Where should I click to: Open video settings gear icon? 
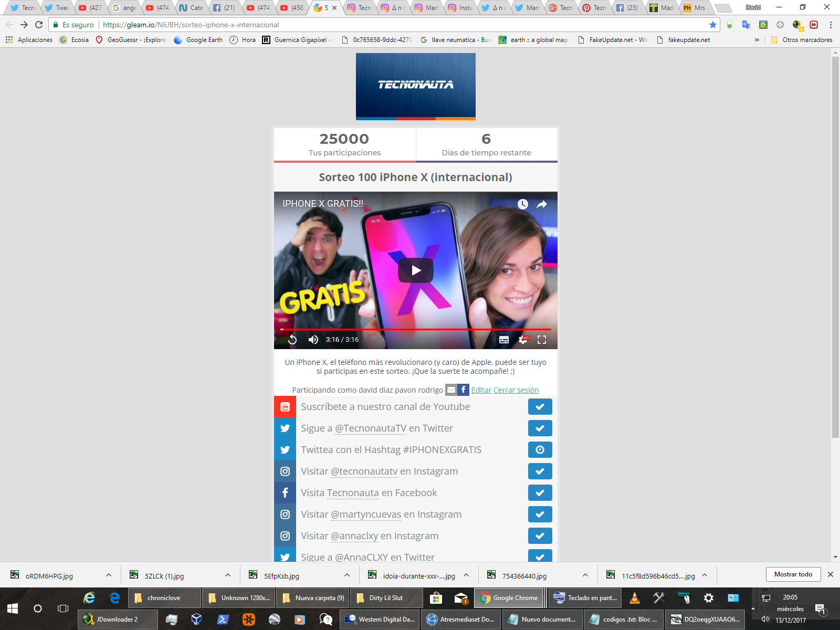pyautogui.click(x=523, y=340)
